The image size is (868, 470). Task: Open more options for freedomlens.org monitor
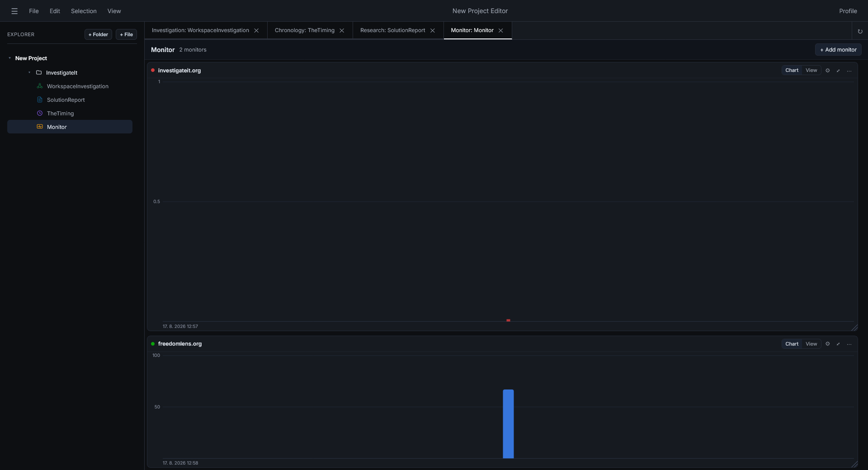tap(849, 344)
